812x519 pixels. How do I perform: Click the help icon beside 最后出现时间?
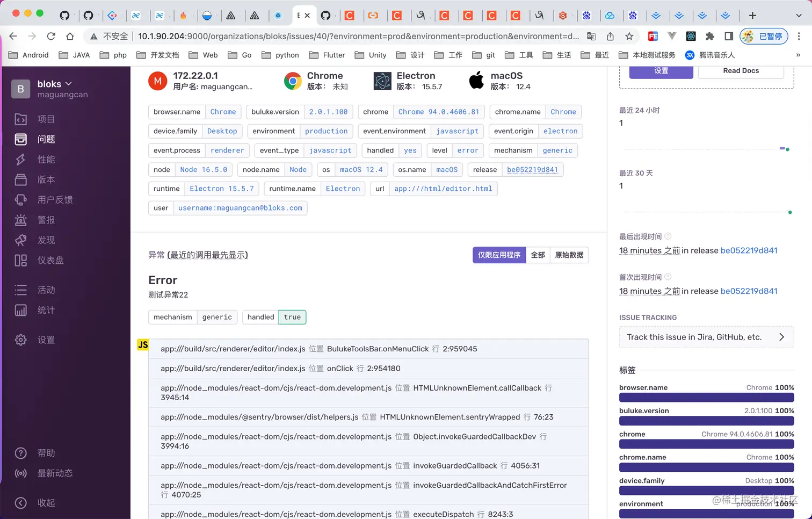pyautogui.click(x=668, y=236)
